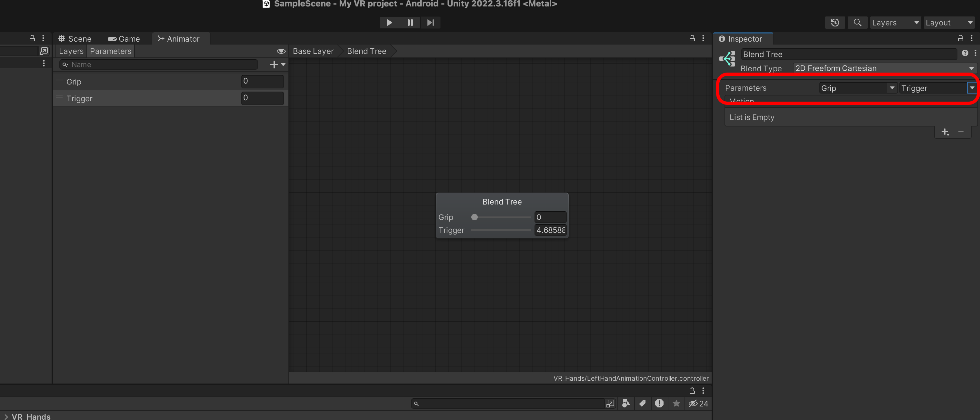Screen dimensions: 980x420
Task: Click the add parameter plus icon
Action: (274, 65)
